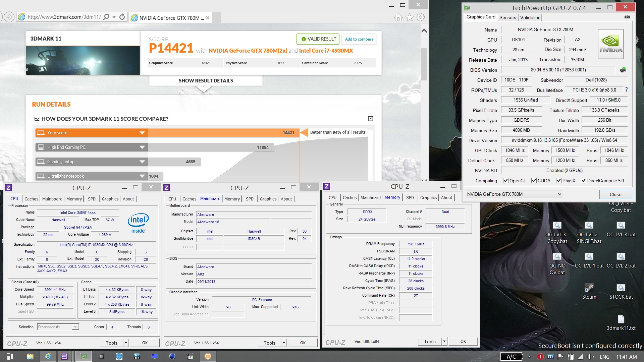This screenshot has width=644, height=362.
Task: Click the purple CPU-Z taskbar icon
Action: 64,356
